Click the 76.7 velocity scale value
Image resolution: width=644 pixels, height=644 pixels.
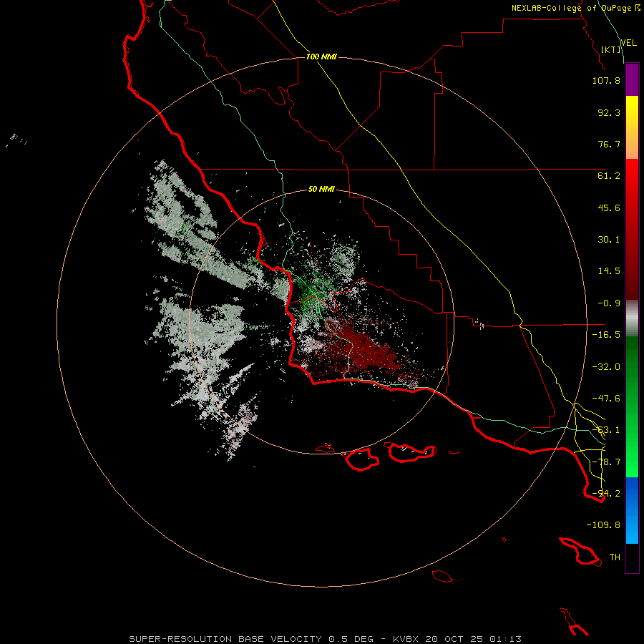click(609, 144)
